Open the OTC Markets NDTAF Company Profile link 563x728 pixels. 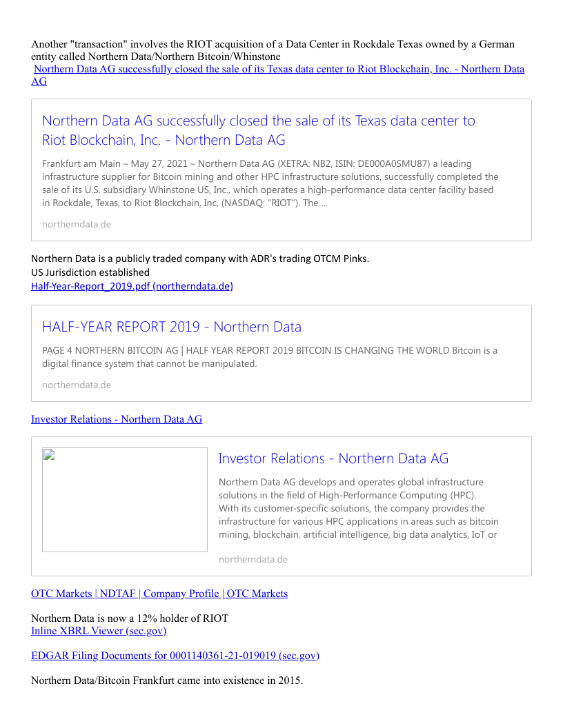click(x=159, y=594)
